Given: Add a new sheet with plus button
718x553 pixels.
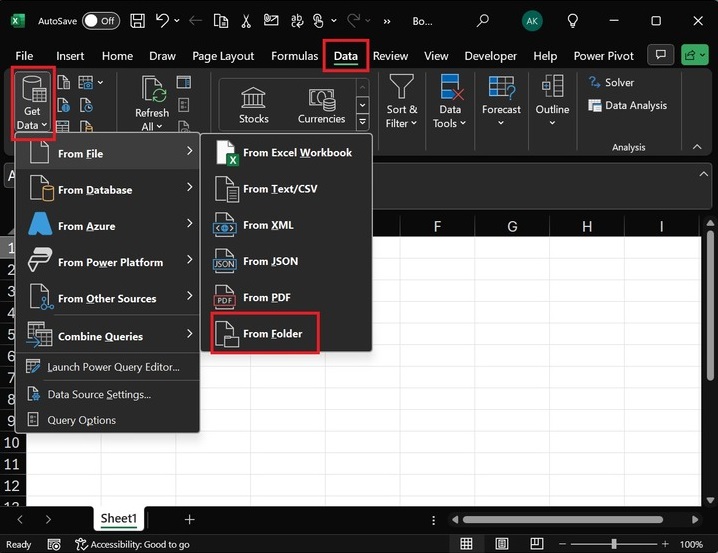Looking at the screenshot, I should point(189,519).
